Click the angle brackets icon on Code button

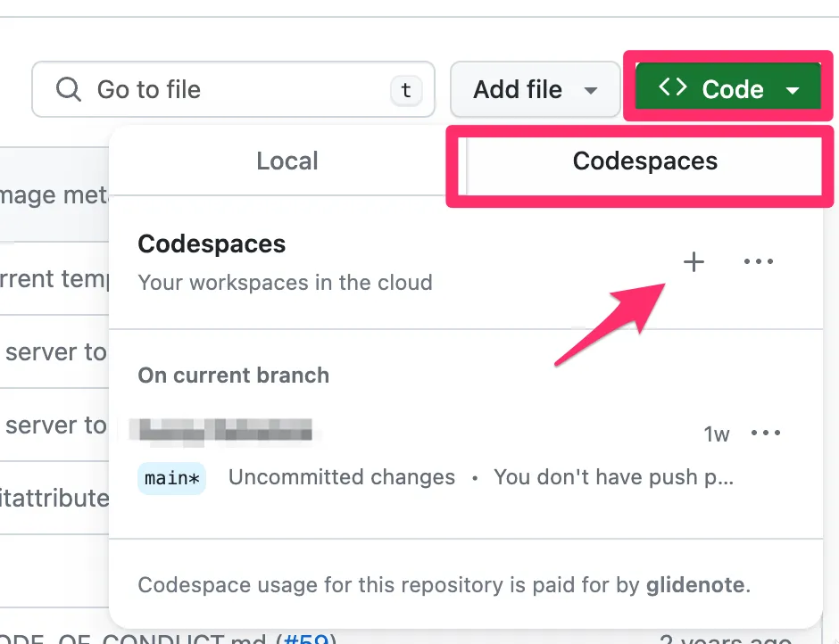click(672, 87)
